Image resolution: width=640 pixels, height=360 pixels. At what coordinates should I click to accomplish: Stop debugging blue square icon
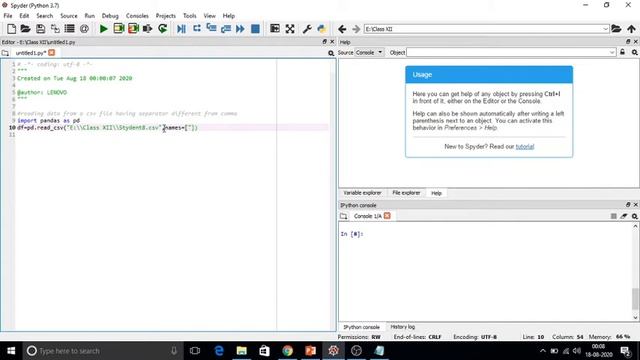click(x=255, y=29)
